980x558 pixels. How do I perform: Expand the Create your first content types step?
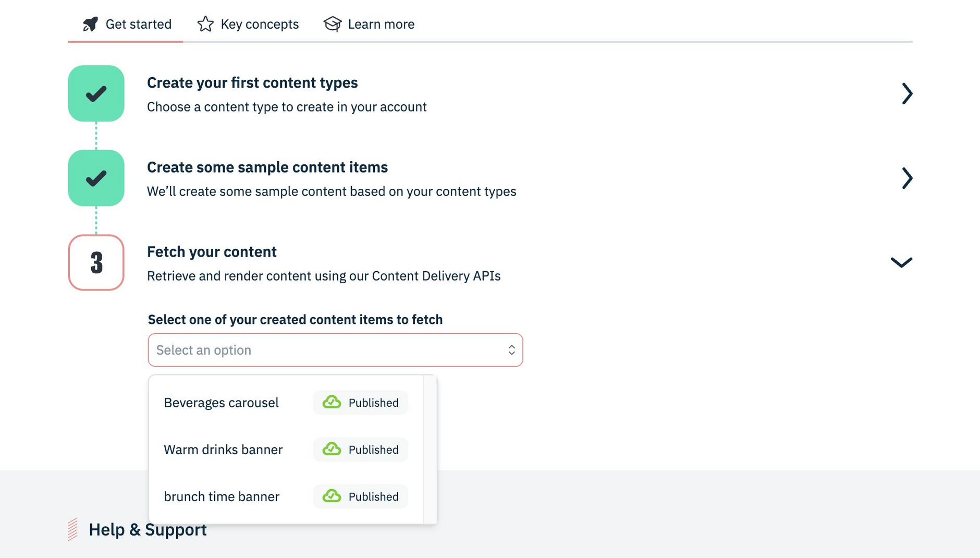pos(907,94)
